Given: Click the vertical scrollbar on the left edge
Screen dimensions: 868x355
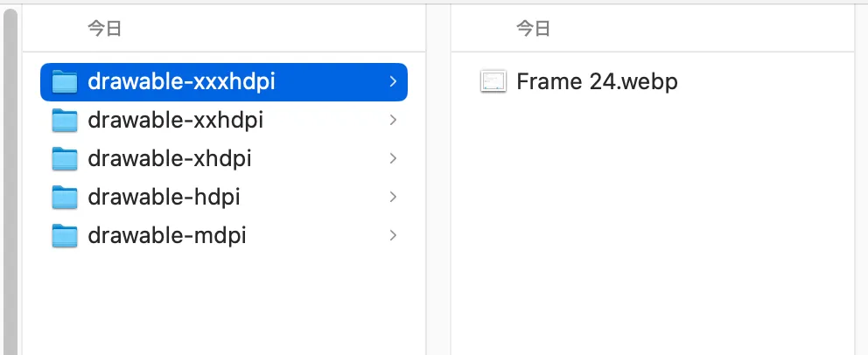Looking at the screenshot, I should click(10, 183).
